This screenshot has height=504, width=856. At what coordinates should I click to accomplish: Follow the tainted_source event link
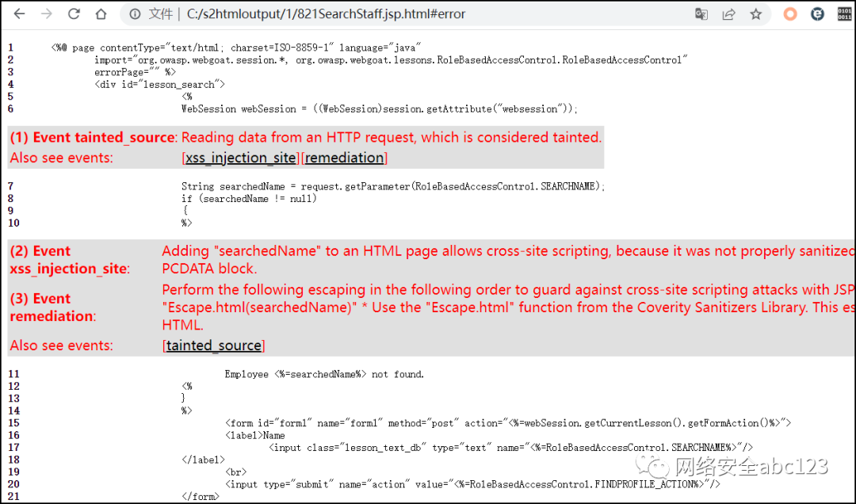pos(213,346)
